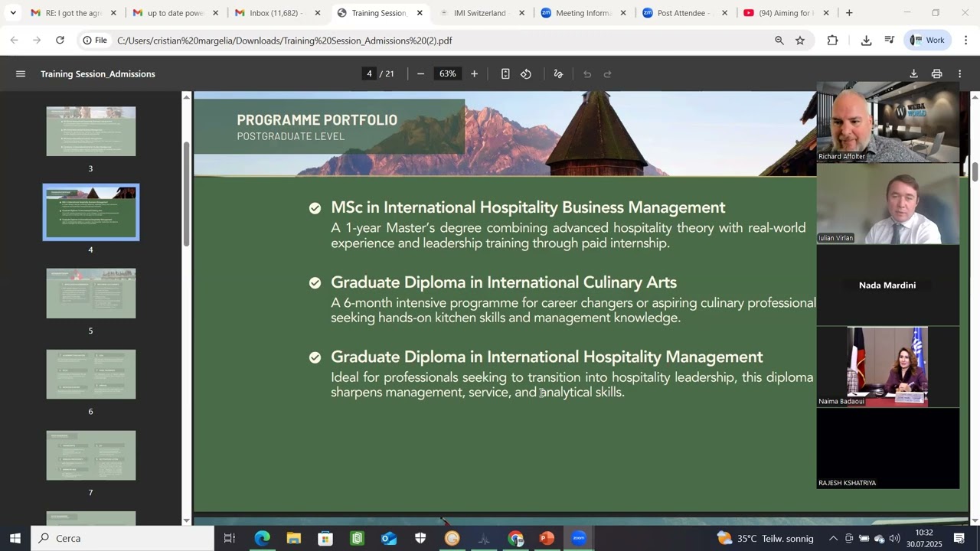Click the File site info chip
980x551 pixels.
(96, 41)
